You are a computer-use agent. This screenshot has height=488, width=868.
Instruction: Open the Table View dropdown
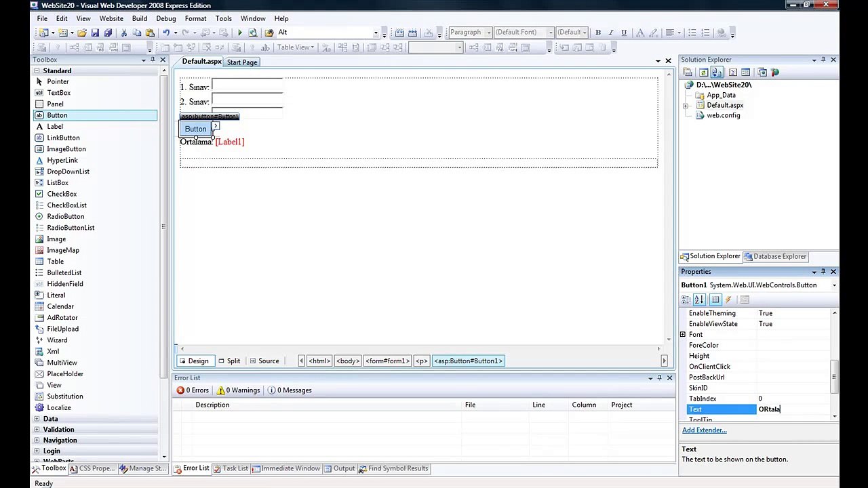click(x=295, y=47)
